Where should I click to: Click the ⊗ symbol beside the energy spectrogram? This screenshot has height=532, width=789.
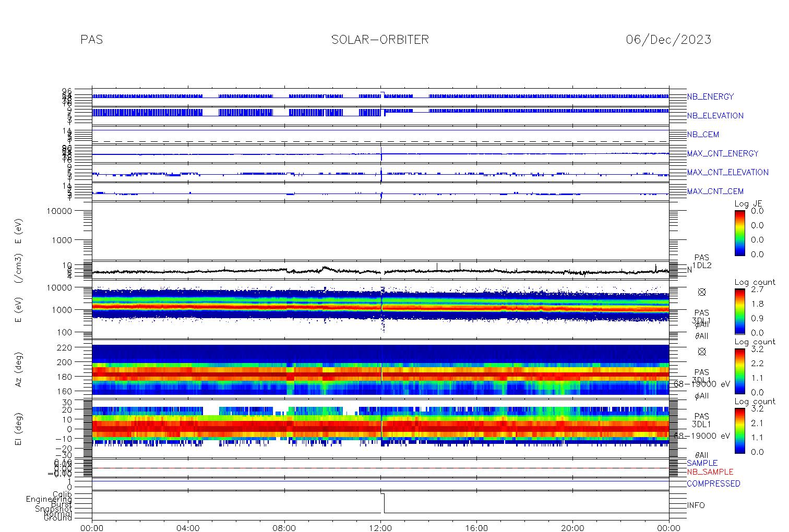(x=701, y=293)
